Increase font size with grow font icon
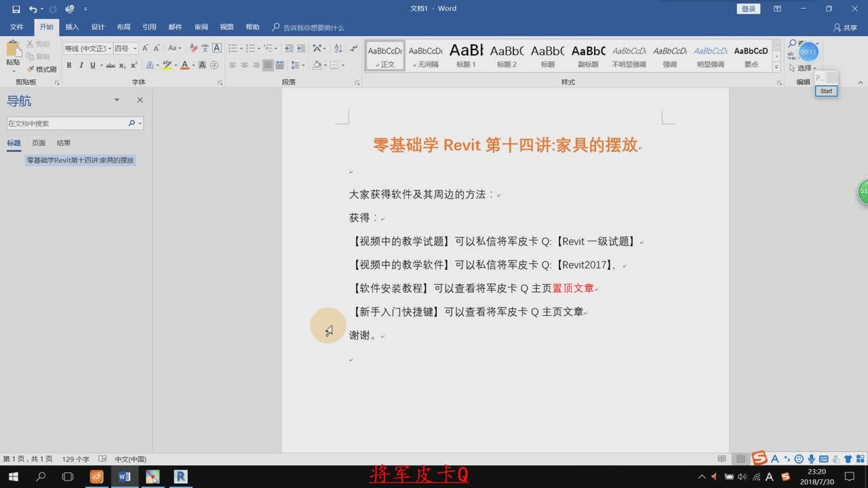Viewport: 868px width, 488px height. (145, 48)
